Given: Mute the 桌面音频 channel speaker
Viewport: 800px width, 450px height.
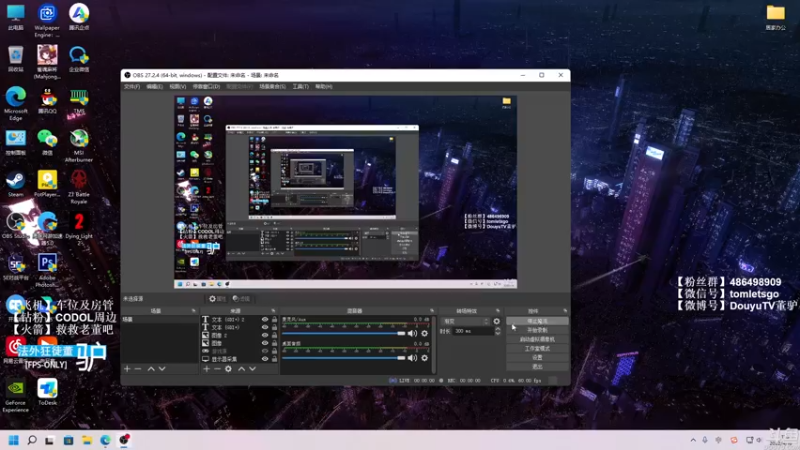Looking at the screenshot, I should [x=412, y=358].
